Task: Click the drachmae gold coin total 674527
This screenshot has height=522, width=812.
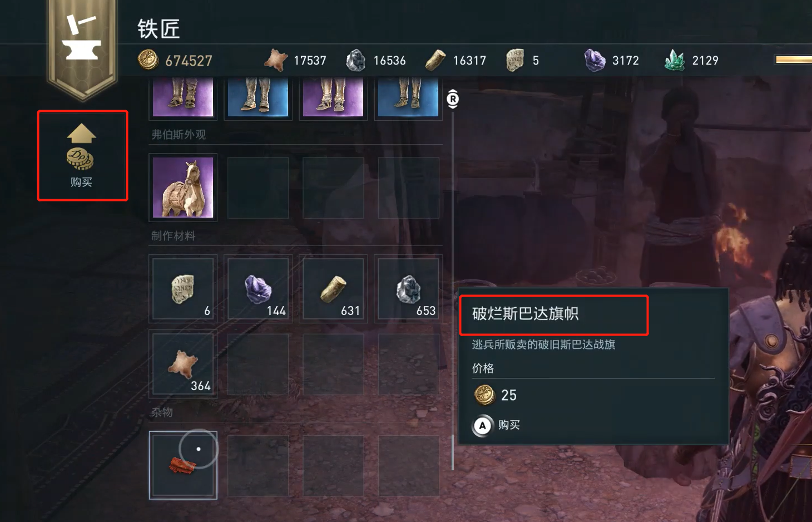Action: [x=175, y=60]
